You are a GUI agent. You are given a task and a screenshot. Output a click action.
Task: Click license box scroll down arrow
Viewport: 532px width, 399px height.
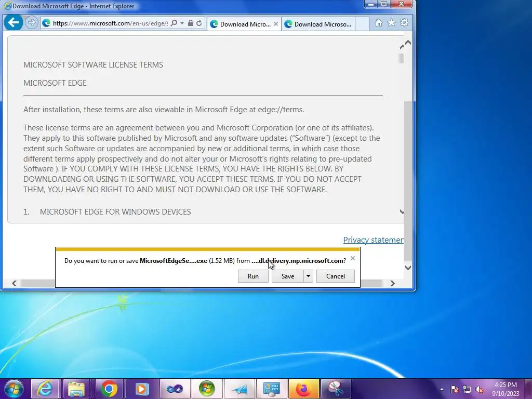click(402, 212)
